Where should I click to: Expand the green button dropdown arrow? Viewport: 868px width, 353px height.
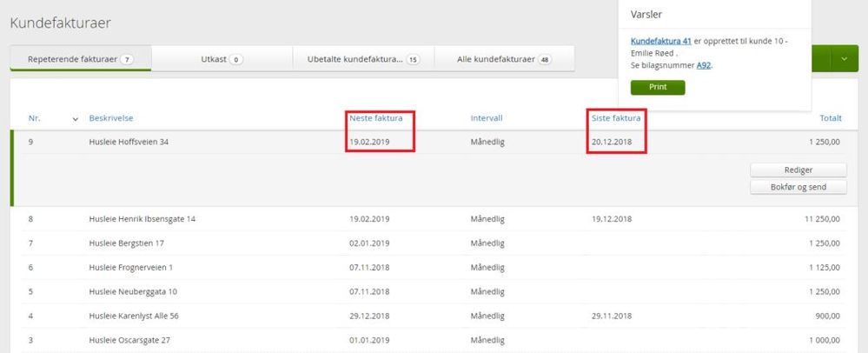coord(845,59)
